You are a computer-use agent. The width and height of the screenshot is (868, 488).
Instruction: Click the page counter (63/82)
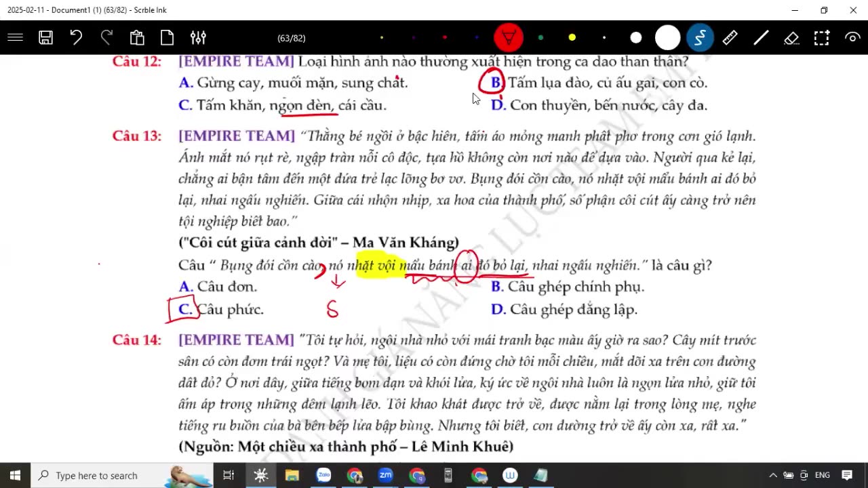coord(292,38)
